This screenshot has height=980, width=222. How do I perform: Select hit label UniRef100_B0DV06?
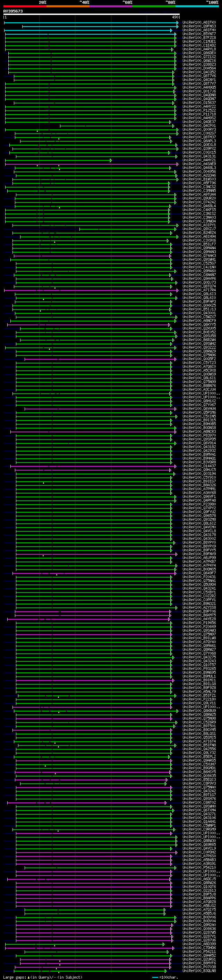pos(199,917)
